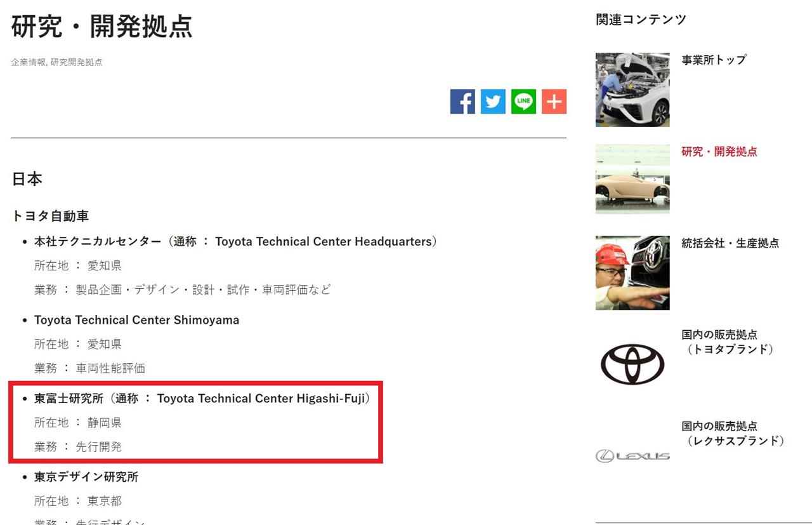The width and height of the screenshot is (812, 525).
Task: Share the page on Facebook
Action: tap(462, 102)
